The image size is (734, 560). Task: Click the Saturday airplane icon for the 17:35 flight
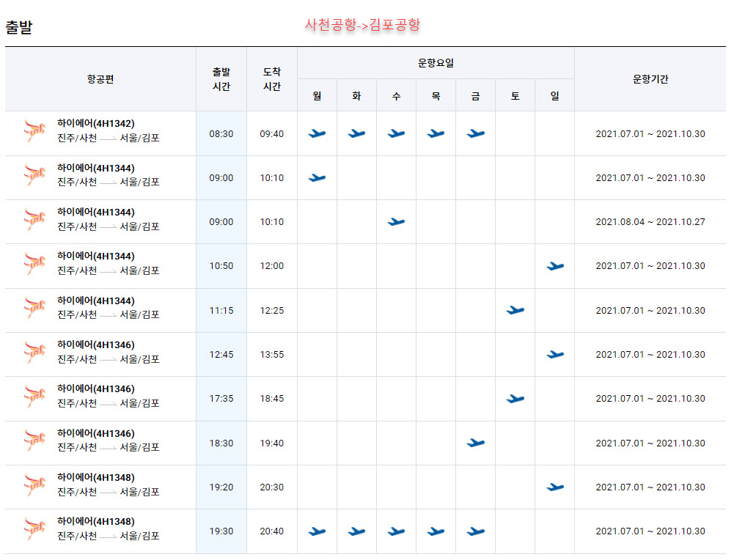click(515, 399)
